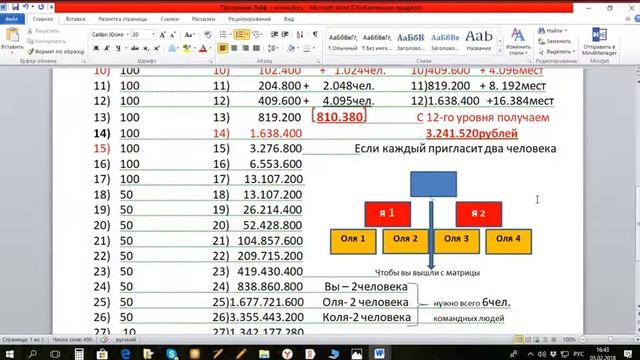The image size is (640, 360).
Task: Open the font size 20 dropdown
Action: (153, 35)
